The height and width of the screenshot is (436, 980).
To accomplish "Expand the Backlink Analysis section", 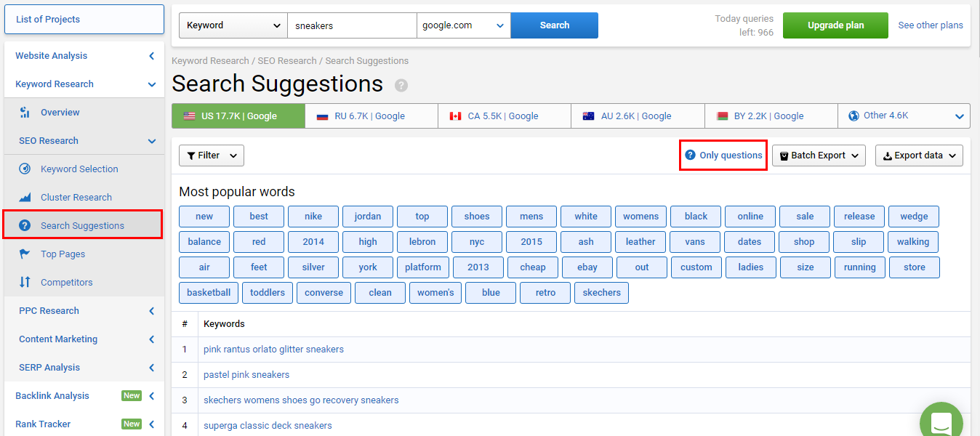I will pyautogui.click(x=152, y=396).
